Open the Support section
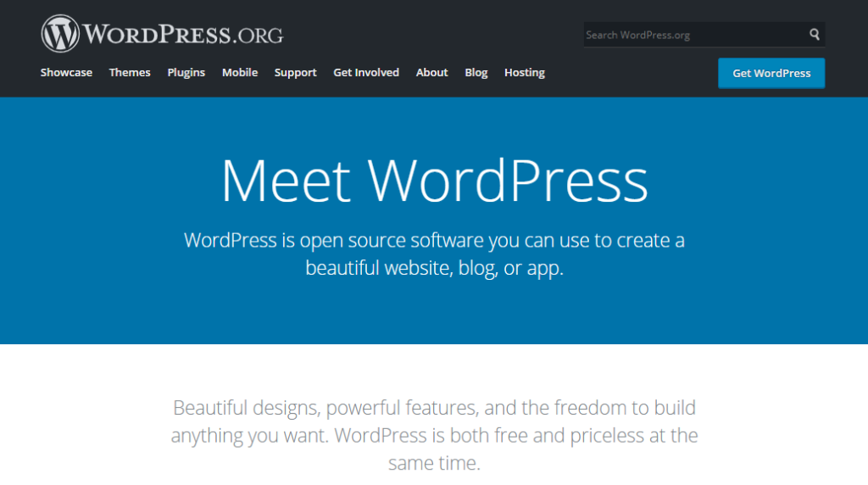The width and height of the screenshot is (868, 485). click(296, 73)
